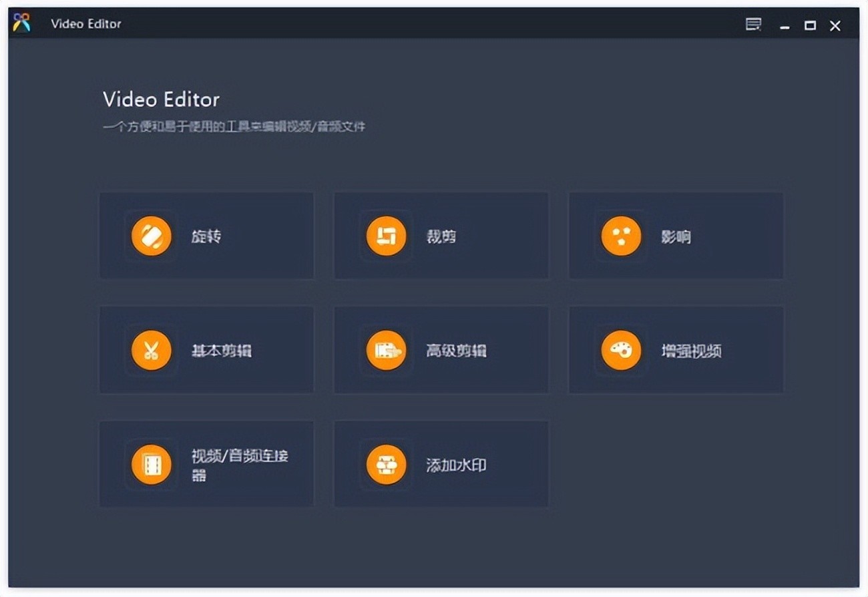Screen dimensions: 868x597
Task: Click the filmstrip icon for 视频/音频连接器
Action: [x=152, y=464]
